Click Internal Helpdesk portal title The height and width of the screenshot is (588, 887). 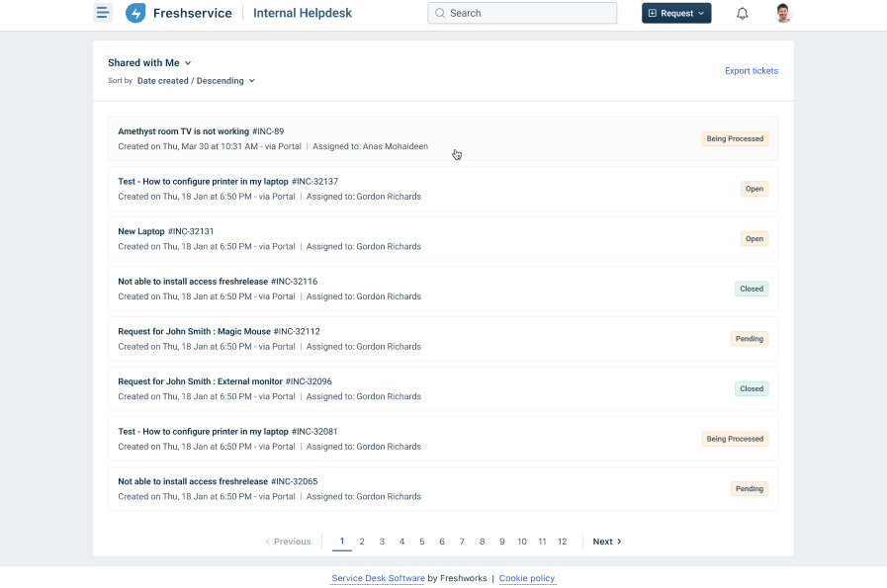tap(302, 13)
